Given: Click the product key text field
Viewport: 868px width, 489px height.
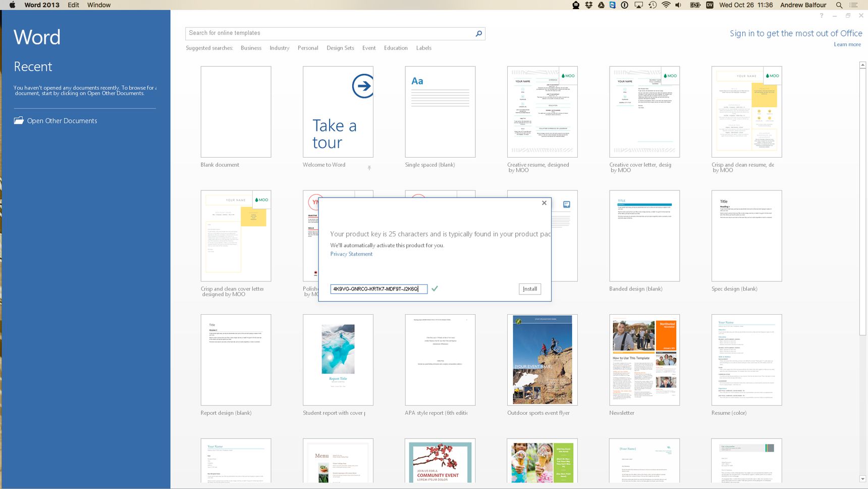Looking at the screenshot, I should click(x=378, y=289).
